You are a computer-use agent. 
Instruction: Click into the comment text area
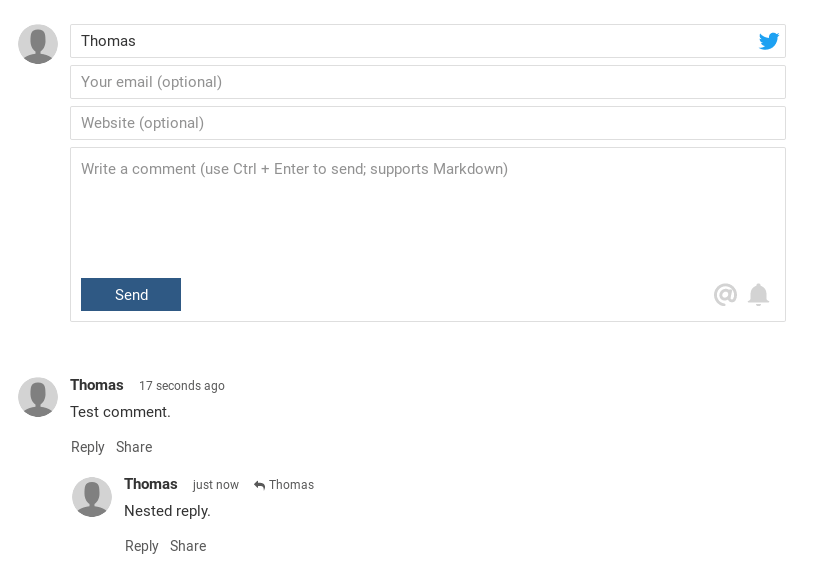coord(427,215)
